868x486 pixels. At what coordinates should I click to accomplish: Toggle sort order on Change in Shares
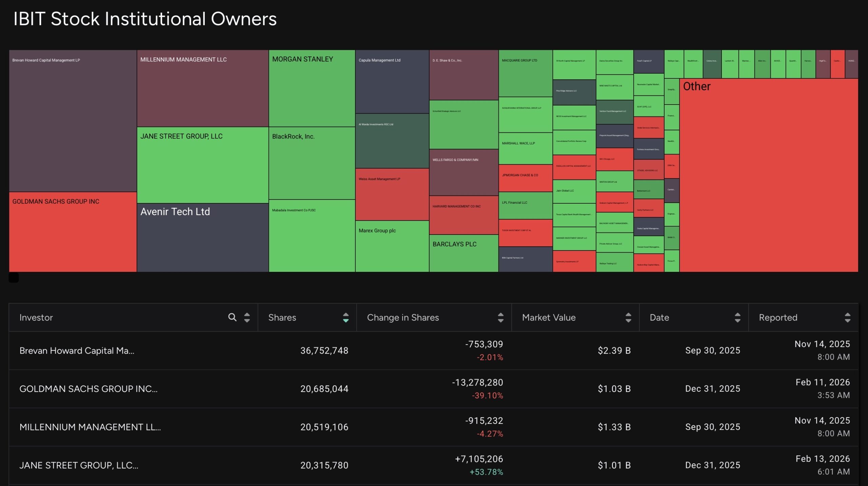500,318
